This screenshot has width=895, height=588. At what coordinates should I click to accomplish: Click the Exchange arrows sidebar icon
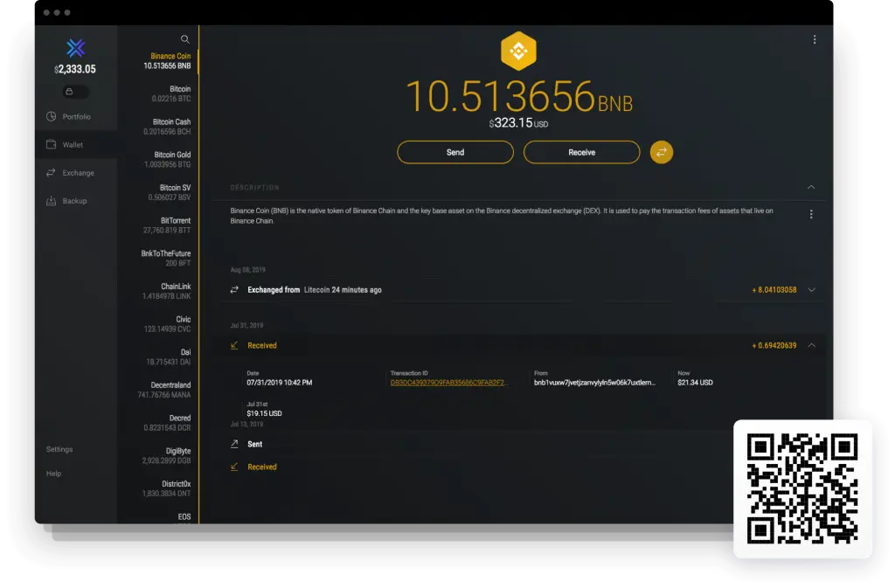(x=51, y=172)
